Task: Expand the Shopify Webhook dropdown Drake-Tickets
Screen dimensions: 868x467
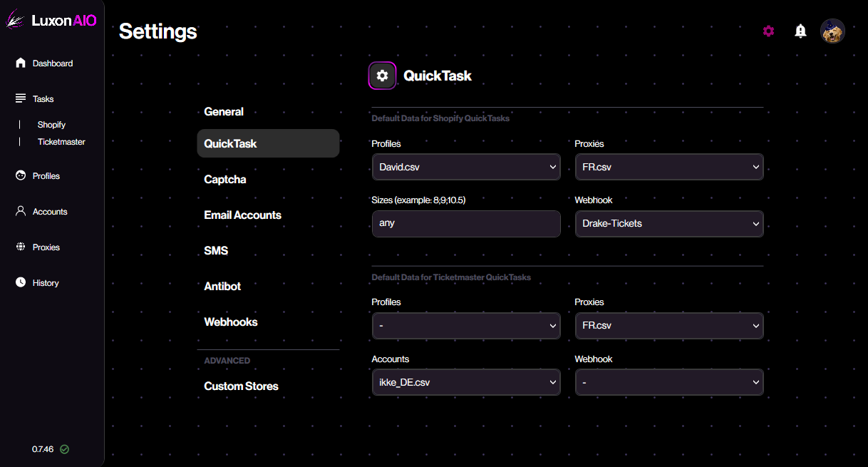Action: [668, 224]
